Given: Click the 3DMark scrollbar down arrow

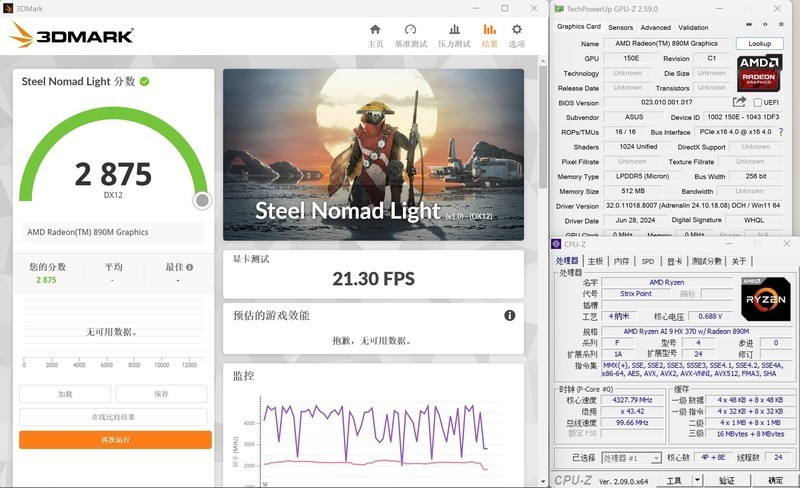Looking at the screenshot, I should [543, 481].
